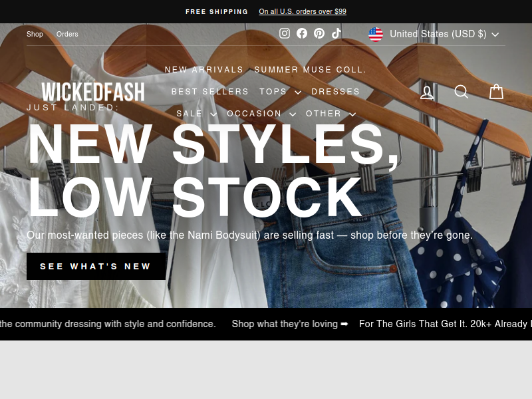Open the TikTok social icon
Image resolution: width=532 pixels, height=399 pixels.
coord(336,33)
